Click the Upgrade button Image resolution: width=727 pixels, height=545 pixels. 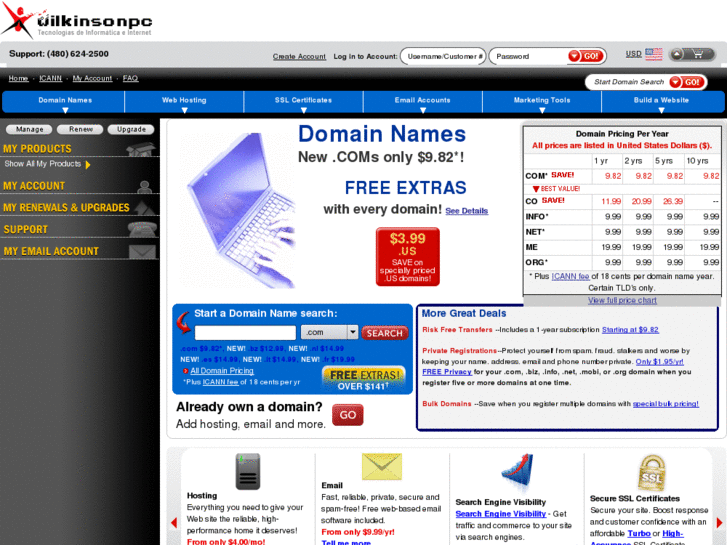131,129
